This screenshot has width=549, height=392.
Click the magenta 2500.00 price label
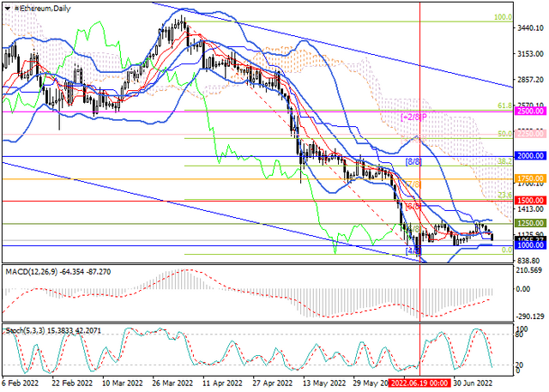click(531, 112)
